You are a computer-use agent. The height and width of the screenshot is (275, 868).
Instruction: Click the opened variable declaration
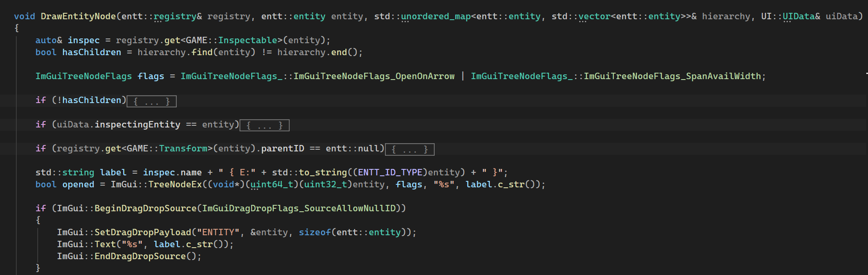[x=78, y=184]
